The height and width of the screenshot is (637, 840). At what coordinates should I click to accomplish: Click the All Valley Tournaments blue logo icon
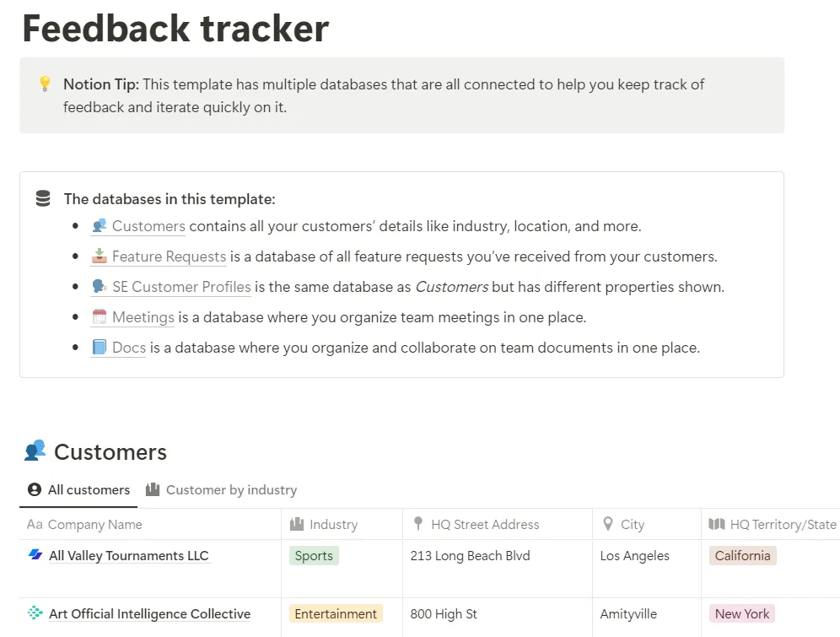tap(35, 555)
